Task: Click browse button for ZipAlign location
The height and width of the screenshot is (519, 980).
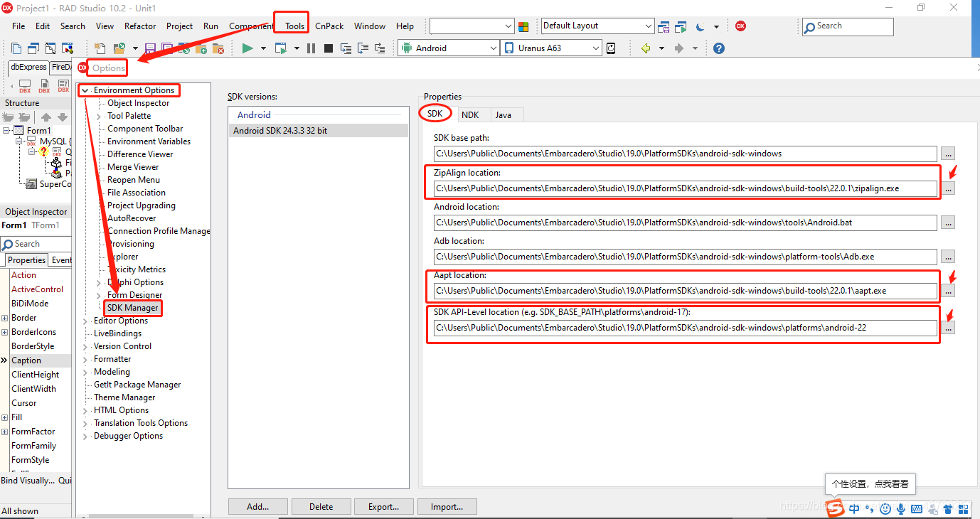Action: click(948, 188)
